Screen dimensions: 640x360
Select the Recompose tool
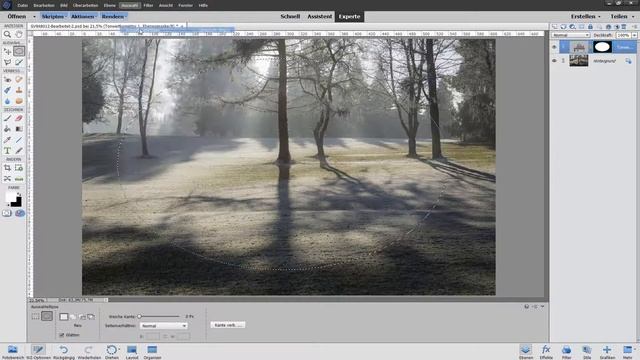[19, 168]
